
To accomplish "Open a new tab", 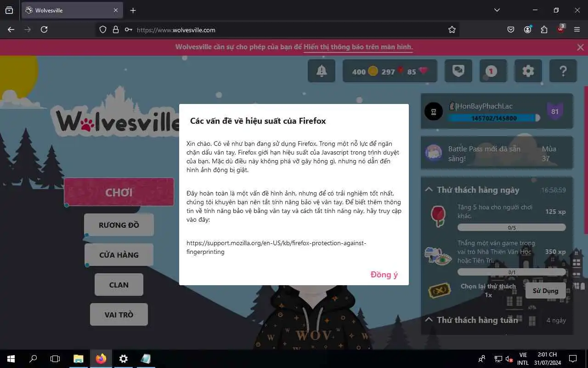I will [x=133, y=10].
